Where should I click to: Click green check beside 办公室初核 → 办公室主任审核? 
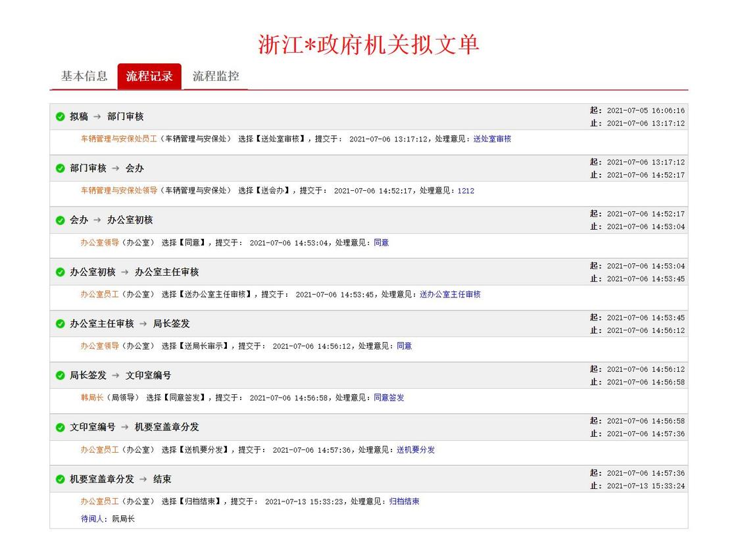(x=61, y=272)
